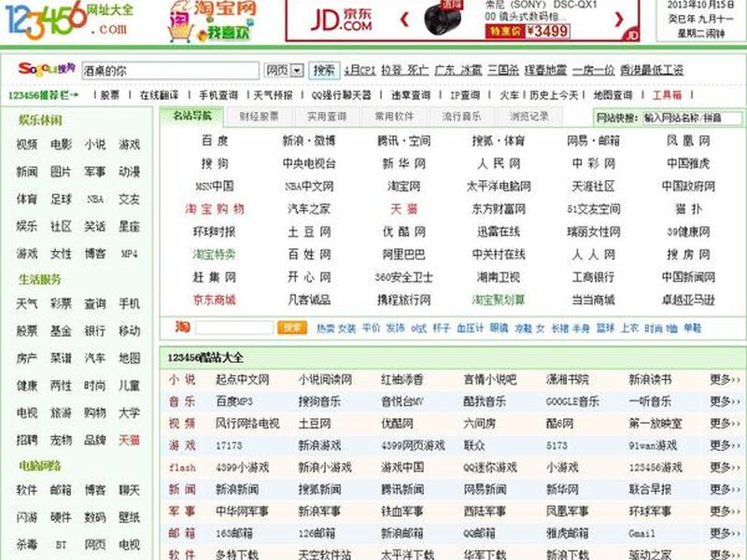This screenshot has height=560, width=747.
Task: Click the Sogou search text field
Action: (x=171, y=71)
